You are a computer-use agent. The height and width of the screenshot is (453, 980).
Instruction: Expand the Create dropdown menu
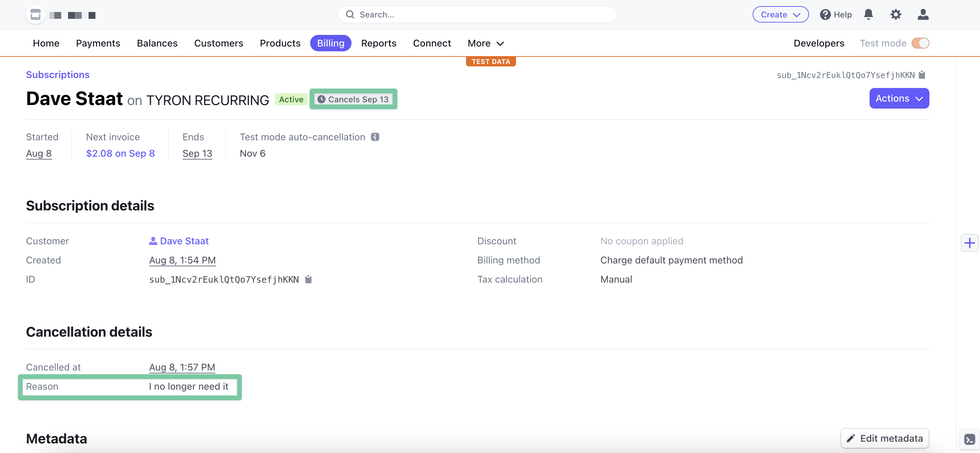click(781, 14)
